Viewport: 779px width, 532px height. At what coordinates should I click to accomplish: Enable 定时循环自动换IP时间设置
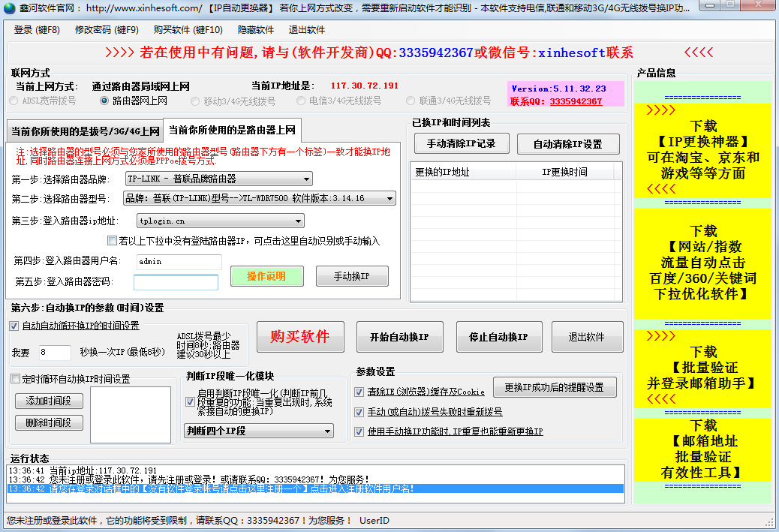coord(15,377)
